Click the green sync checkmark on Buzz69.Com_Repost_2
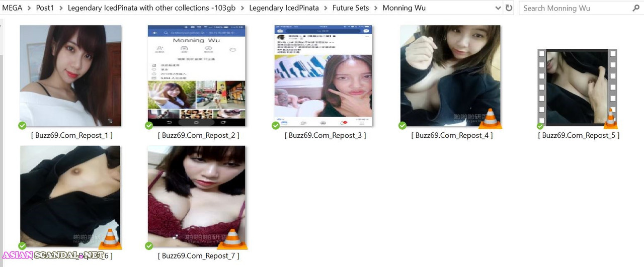Image resolution: width=644 pixels, height=267 pixels. point(149,125)
